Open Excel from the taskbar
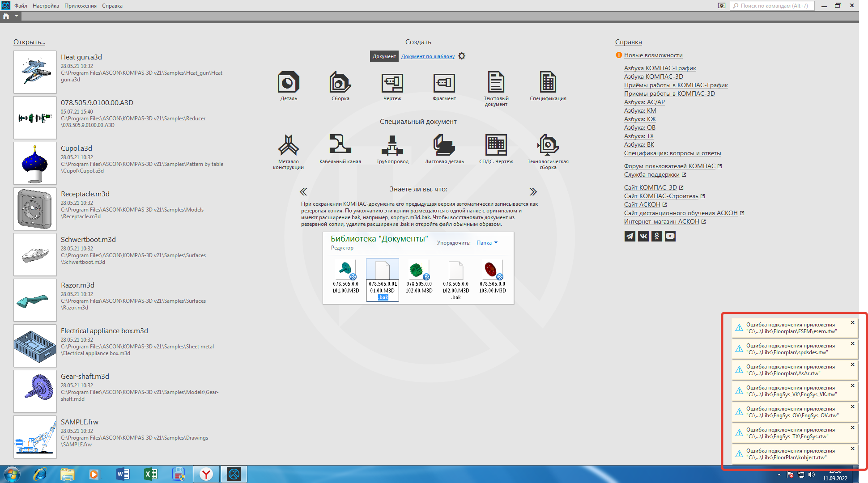Screen dimensions: 868x483 point(151,474)
